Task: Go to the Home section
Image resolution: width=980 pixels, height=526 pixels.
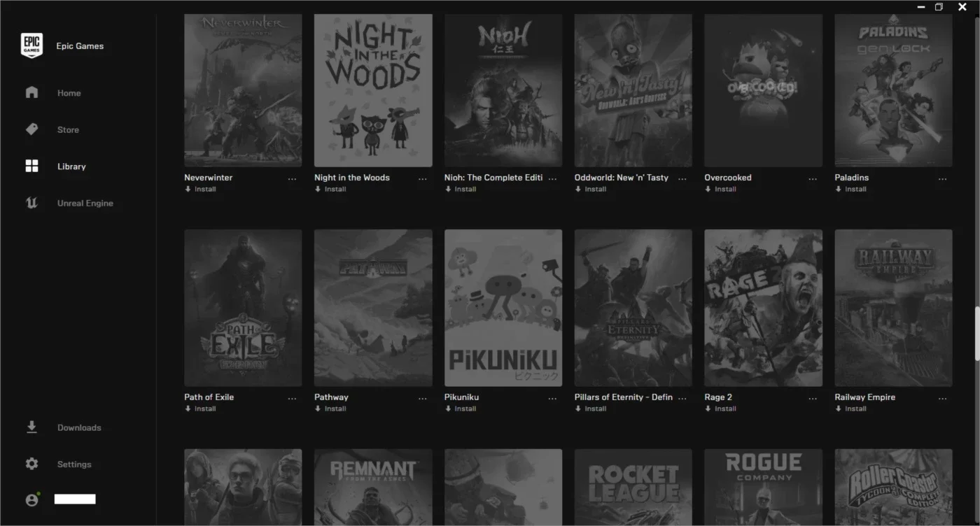Action: tap(69, 93)
